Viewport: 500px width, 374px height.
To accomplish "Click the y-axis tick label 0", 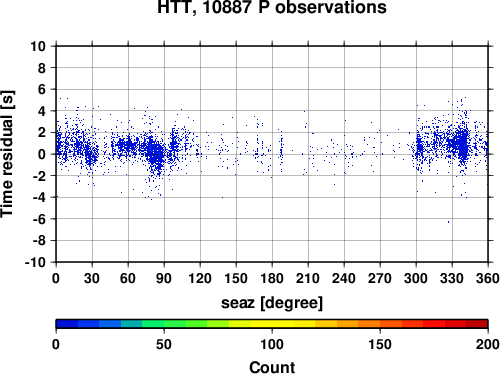I will click(42, 154).
